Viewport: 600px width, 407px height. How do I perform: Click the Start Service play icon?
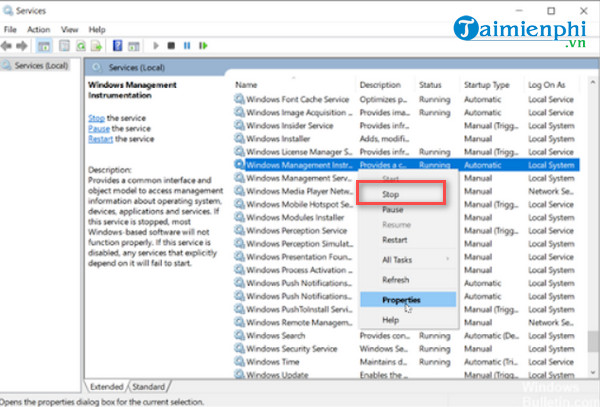click(156, 46)
